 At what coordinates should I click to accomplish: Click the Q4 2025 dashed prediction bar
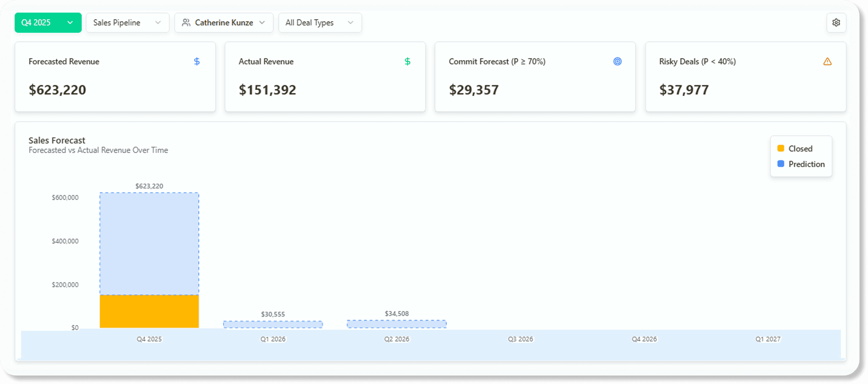[149, 244]
